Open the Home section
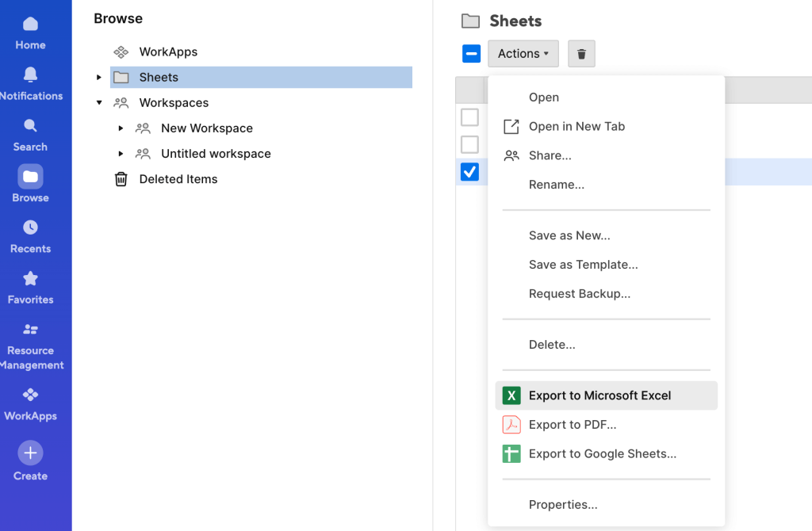The width and height of the screenshot is (812, 531). pyautogui.click(x=30, y=36)
